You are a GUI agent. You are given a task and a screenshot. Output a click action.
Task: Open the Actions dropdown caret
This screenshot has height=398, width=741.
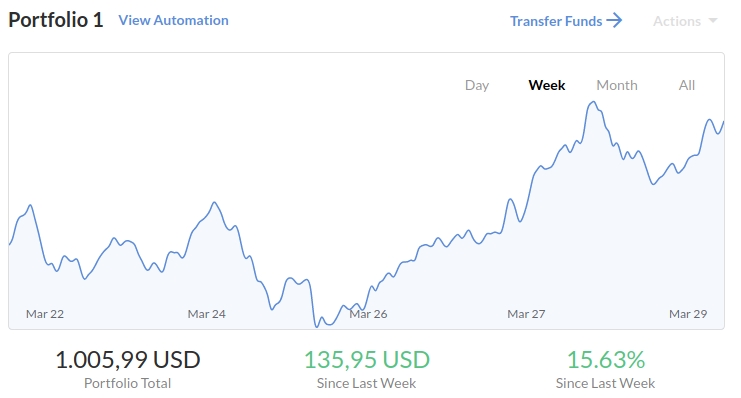(x=713, y=21)
